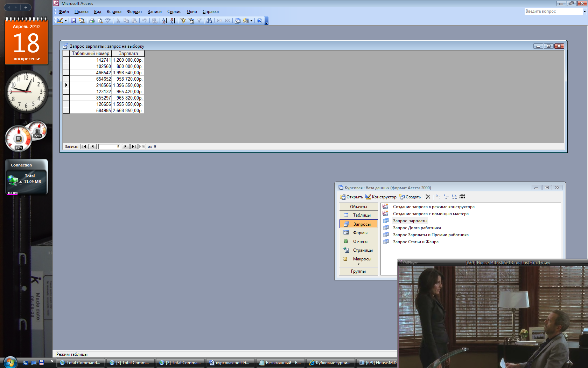Go to first record navigation button

84,146
